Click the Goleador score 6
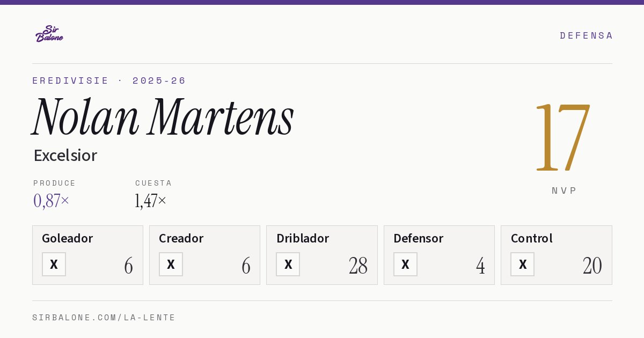Viewport: 644px width, 338px height. [129, 266]
